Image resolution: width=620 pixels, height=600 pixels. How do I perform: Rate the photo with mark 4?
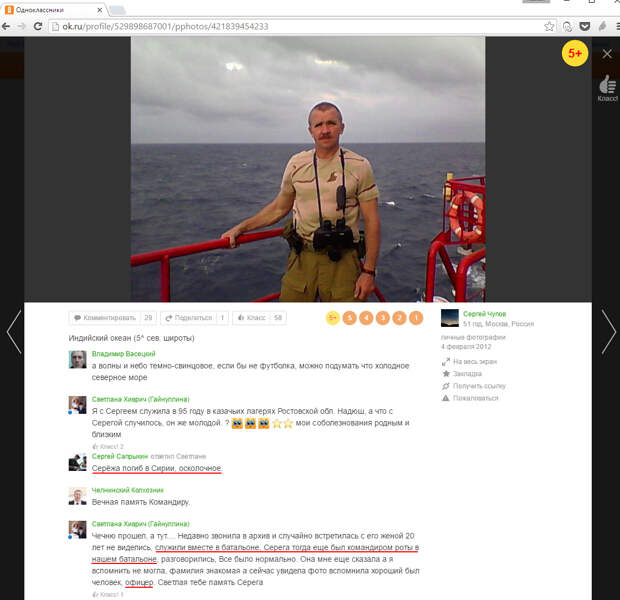366,318
